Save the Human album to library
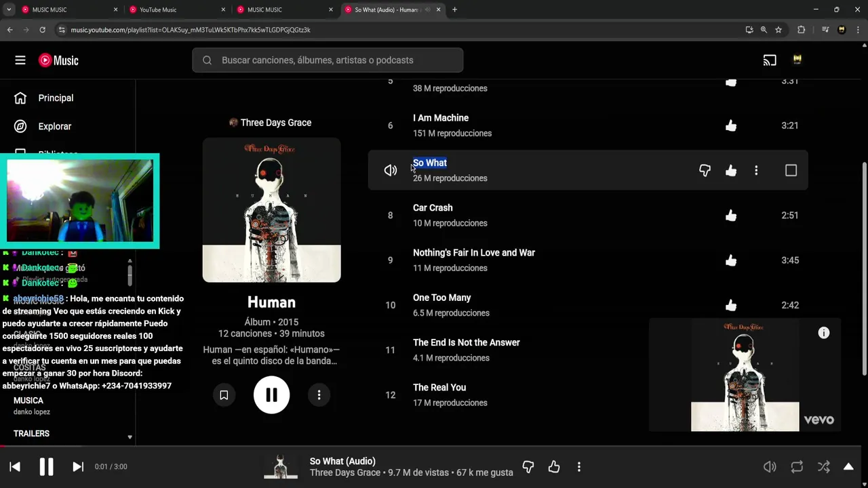The image size is (868, 488). coord(224,394)
